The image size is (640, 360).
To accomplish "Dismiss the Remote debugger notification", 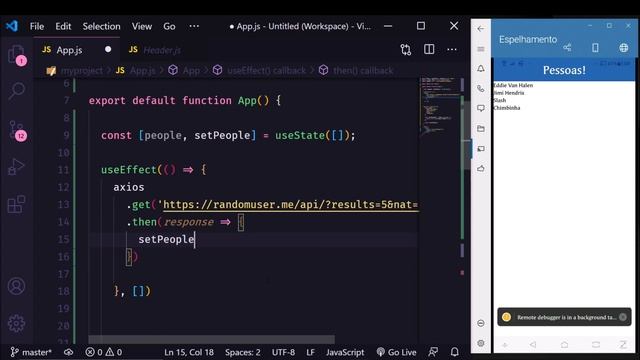I will coord(623,317).
